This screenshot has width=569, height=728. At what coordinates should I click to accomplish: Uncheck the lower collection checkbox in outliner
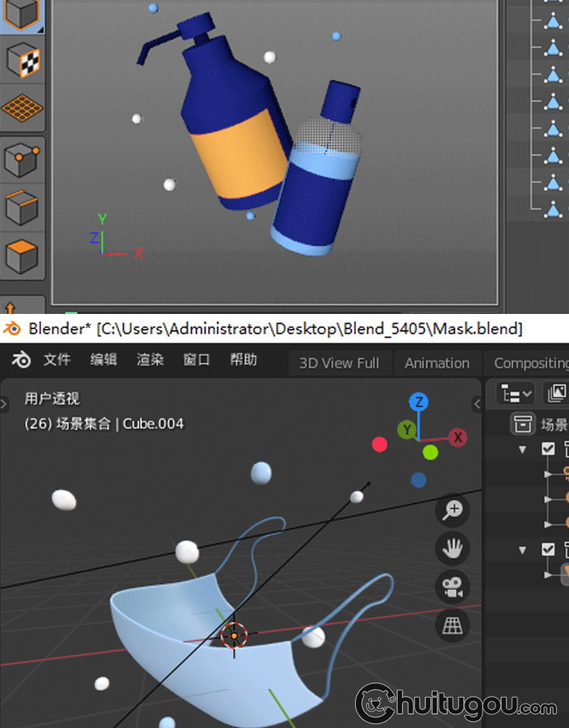tap(549, 549)
